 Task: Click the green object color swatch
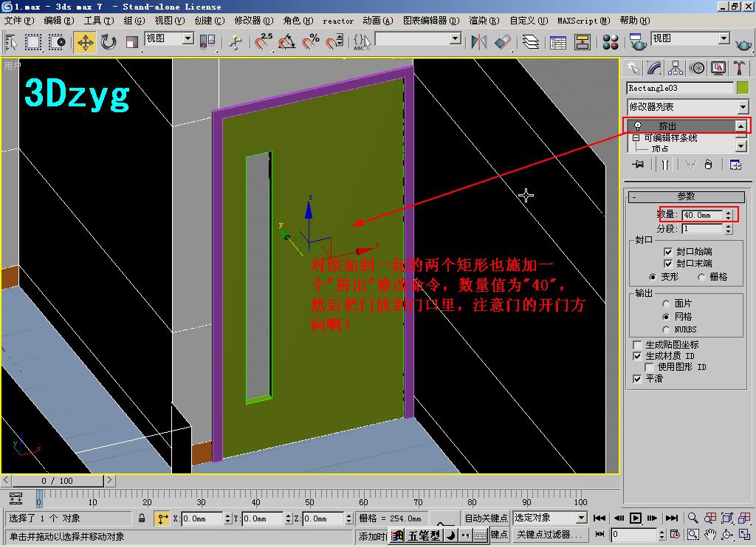[x=743, y=88]
